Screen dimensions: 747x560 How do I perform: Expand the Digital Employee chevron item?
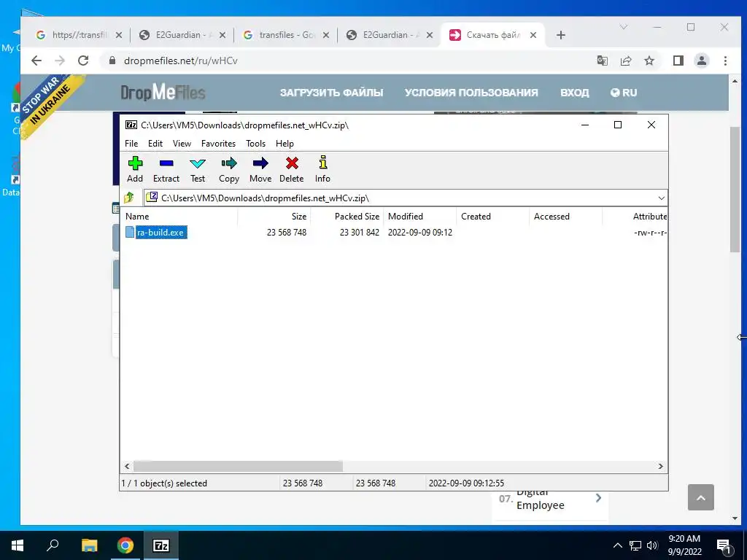click(598, 498)
